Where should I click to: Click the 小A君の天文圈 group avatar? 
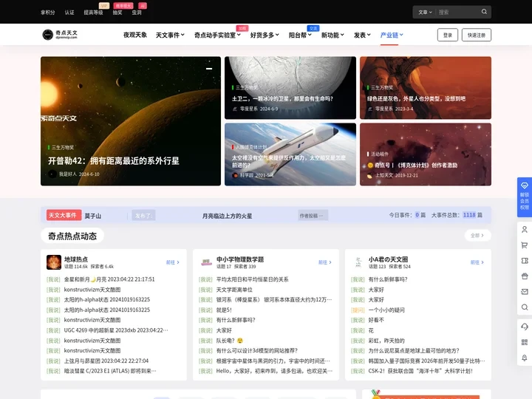(358, 262)
